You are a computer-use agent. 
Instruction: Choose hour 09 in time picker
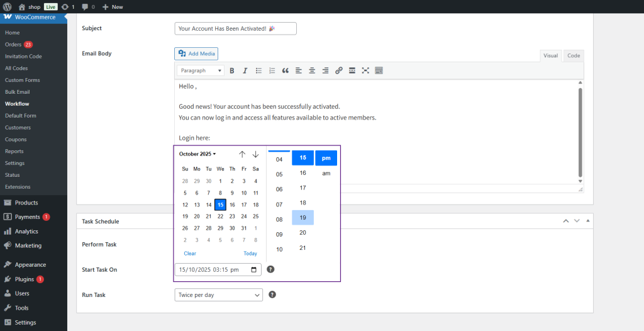(x=279, y=234)
